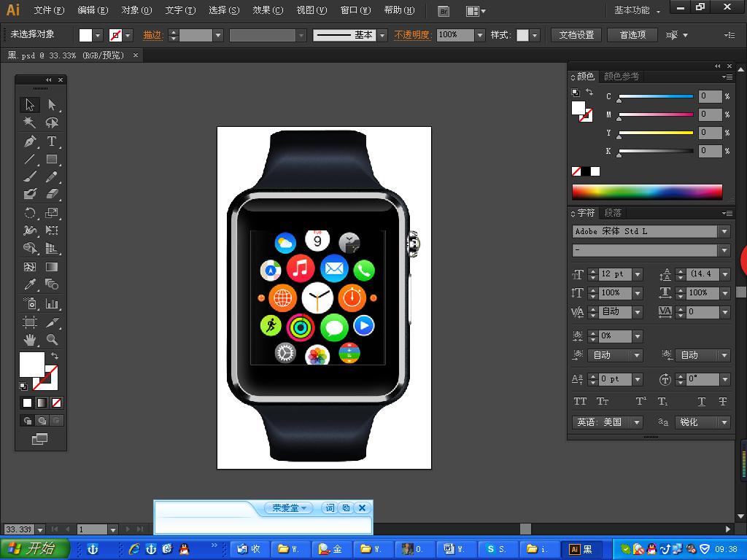Switch to Gradient mode in toolbox
This screenshot has height=560, width=747.
(x=42, y=402)
